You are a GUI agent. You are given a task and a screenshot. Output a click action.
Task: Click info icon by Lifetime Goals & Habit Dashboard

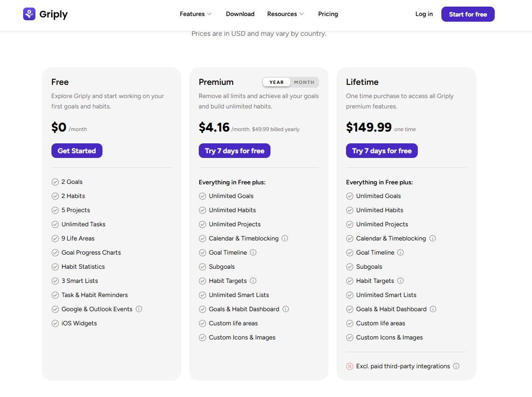click(x=433, y=309)
